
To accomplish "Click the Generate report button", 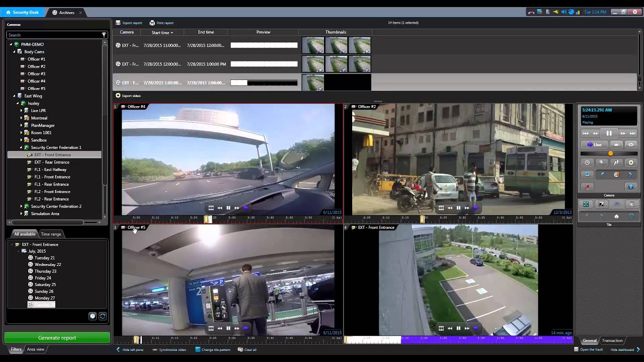I will (57, 338).
